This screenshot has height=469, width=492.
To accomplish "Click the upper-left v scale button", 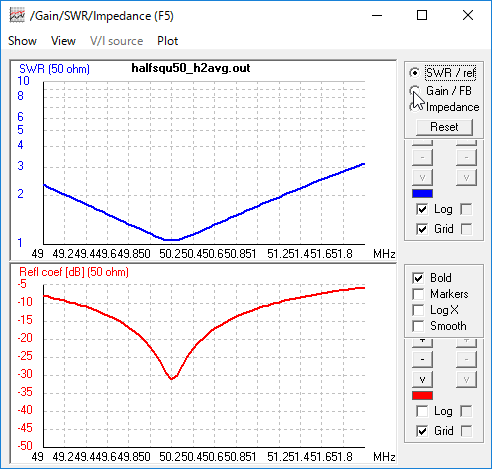I will (422, 177).
